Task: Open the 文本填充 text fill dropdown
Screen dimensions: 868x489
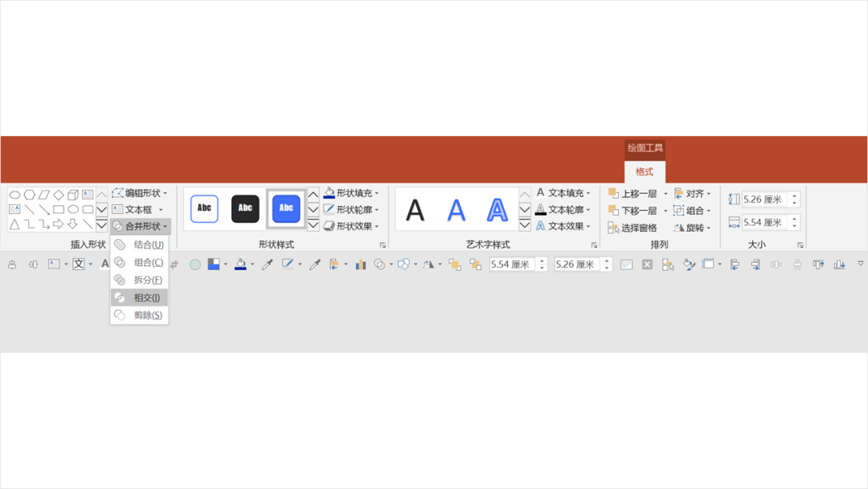Action: click(x=563, y=193)
